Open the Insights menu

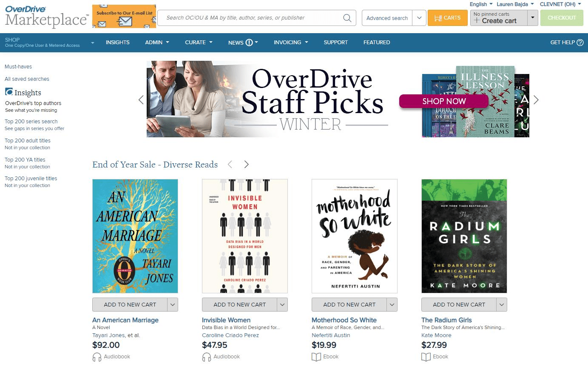118,43
